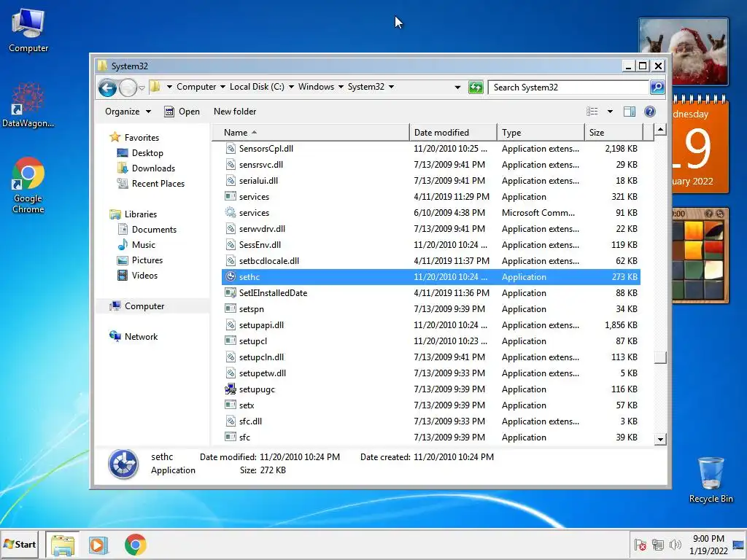This screenshot has width=747, height=560.
Task: Click the green Refresh button in address bar
Action: pos(476,87)
